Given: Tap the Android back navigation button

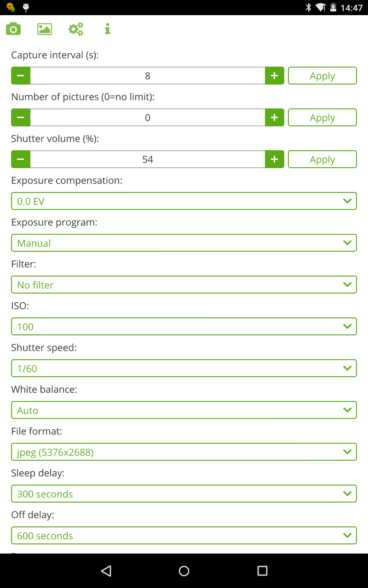Looking at the screenshot, I should [x=106, y=571].
